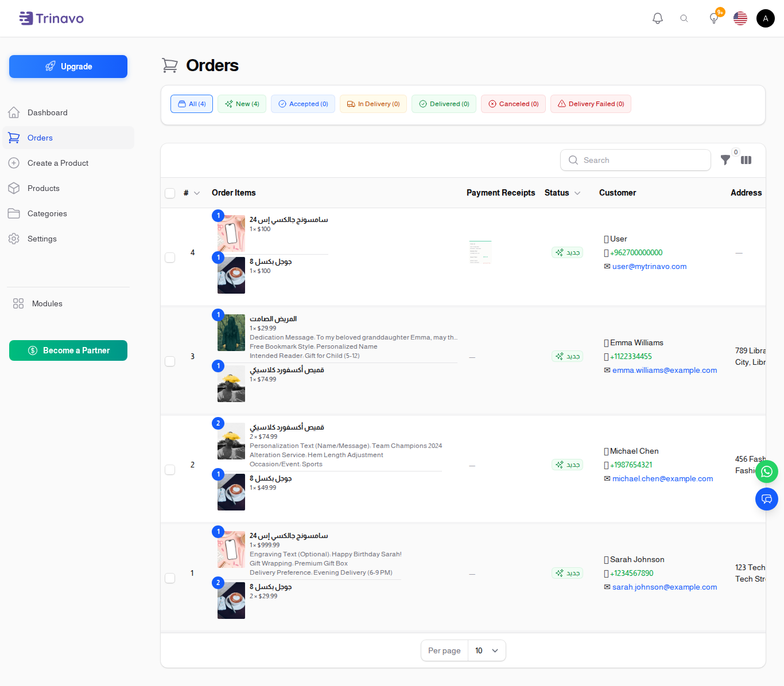Image resolution: width=784 pixels, height=686 pixels.
Task: Open email emma.williams@example.com
Action: pyautogui.click(x=665, y=370)
